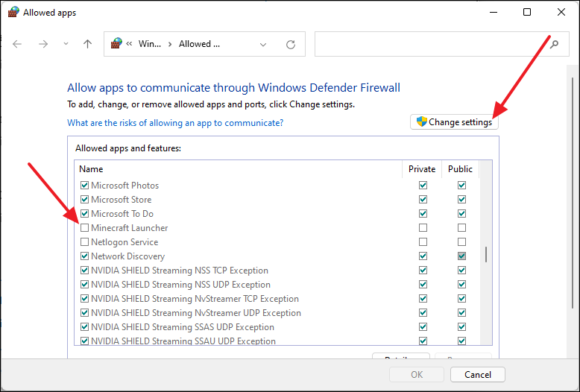Refresh the Allowed apps page

pyautogui.click(x=291, y=45)
